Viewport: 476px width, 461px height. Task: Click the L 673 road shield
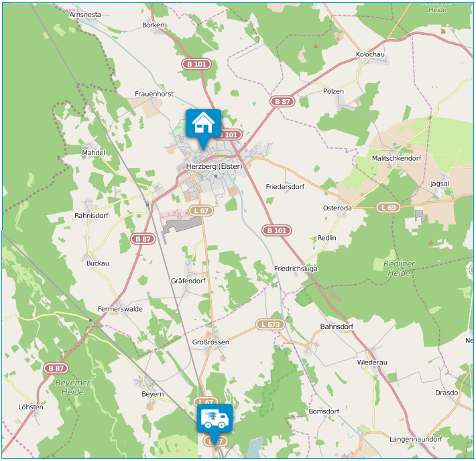(x=270, y=324)
